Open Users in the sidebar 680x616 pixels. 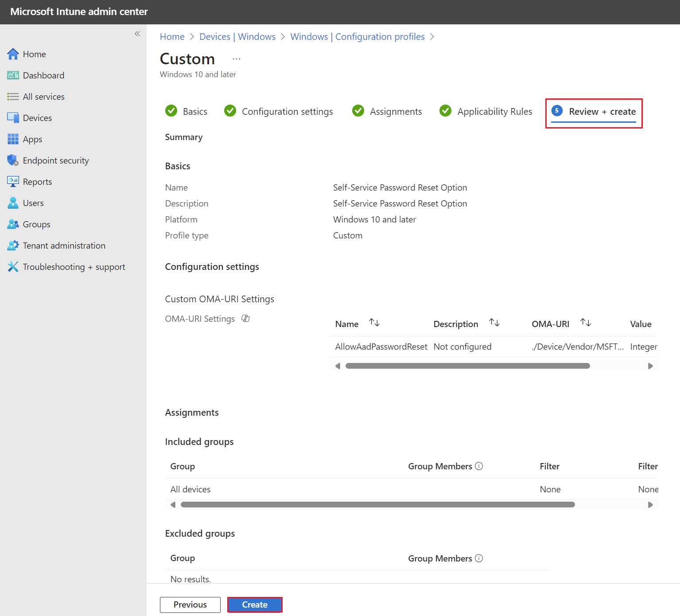point(25,203)
